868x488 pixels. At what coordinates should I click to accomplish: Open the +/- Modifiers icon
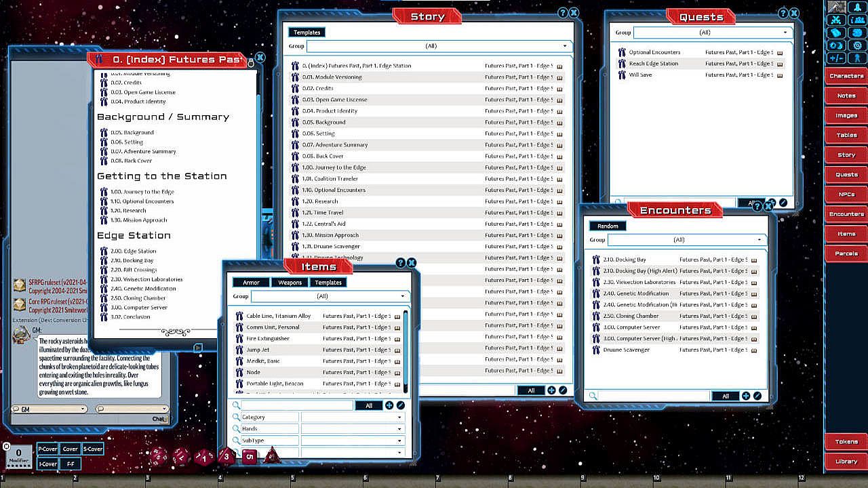[x=836, y=58]
